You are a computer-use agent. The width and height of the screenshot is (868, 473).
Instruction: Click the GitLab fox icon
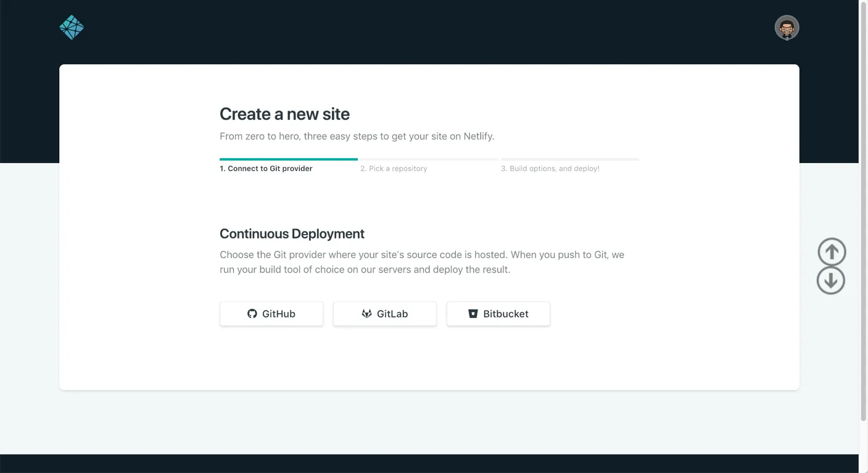pyautogui.click(x=366, y=314)
